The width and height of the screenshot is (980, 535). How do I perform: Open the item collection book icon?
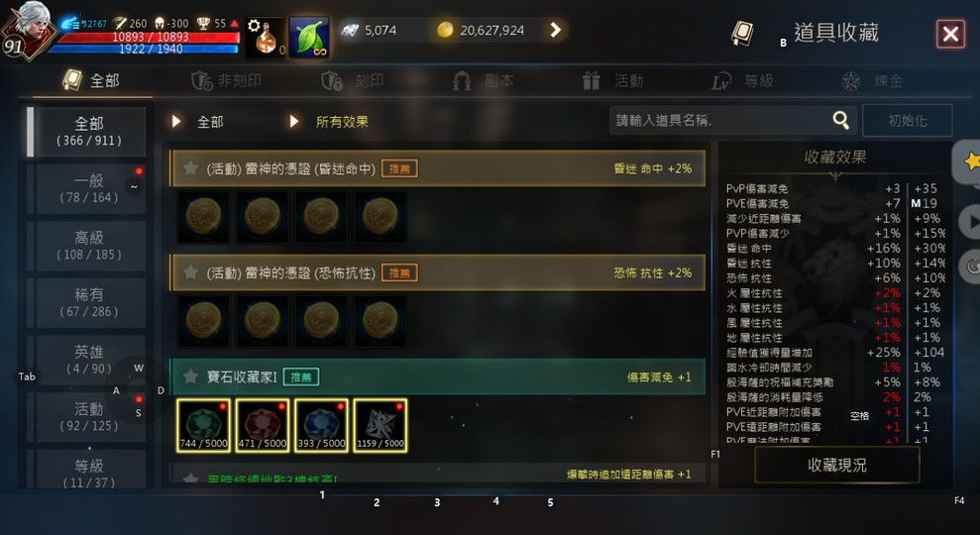click(x=742, y=34)
